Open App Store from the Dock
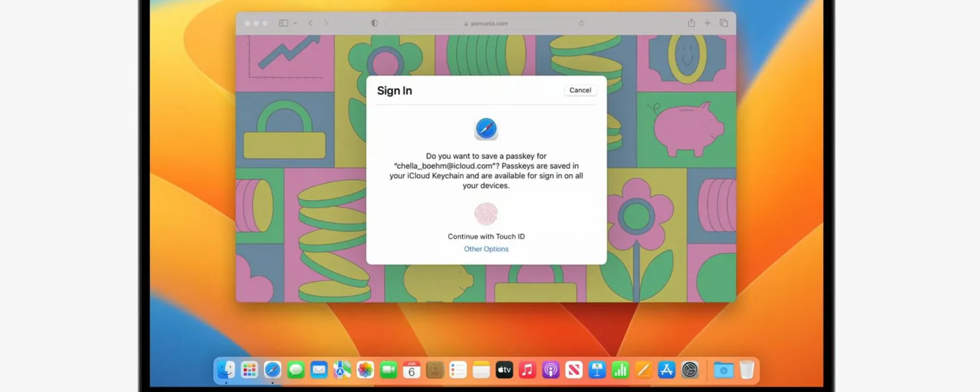This screenshot has height=392, width=980. [x=667, y=370]
